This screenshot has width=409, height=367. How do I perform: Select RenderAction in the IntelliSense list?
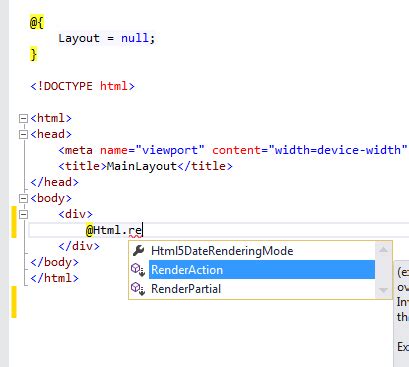(262, 270)
